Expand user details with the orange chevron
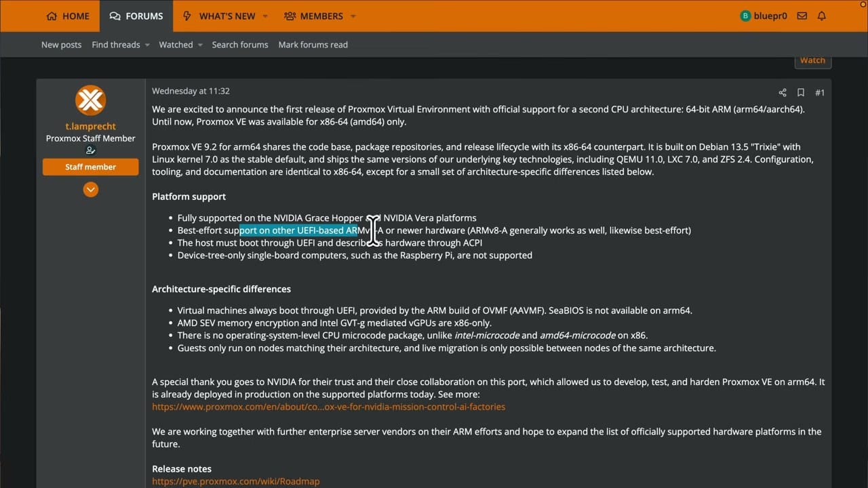 point(90,190)
